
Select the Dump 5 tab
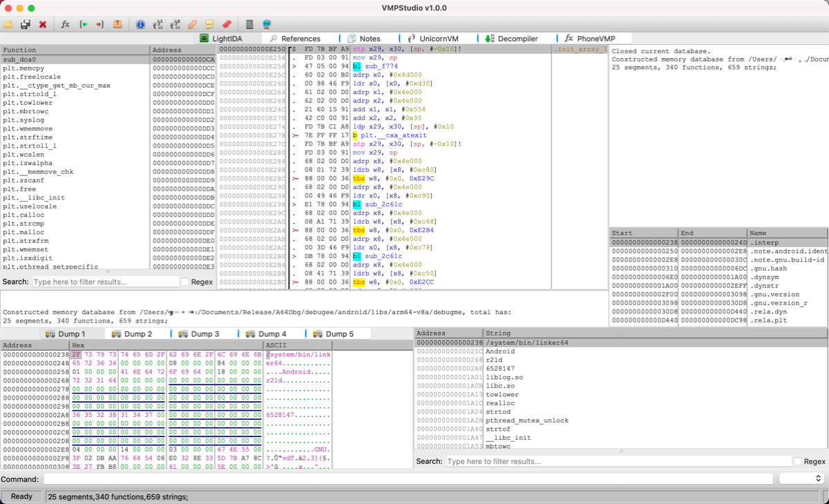(x=332, y=333)
